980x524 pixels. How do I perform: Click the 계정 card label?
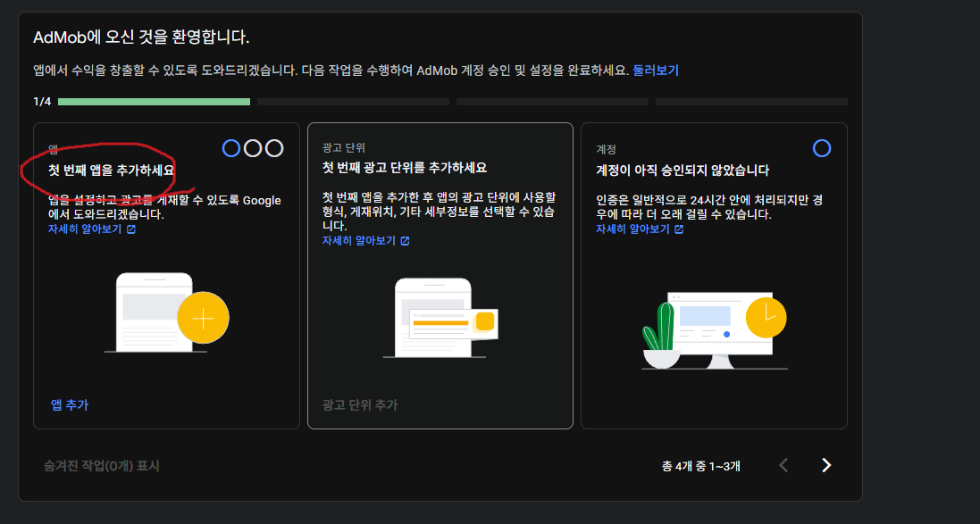point(607,149)
